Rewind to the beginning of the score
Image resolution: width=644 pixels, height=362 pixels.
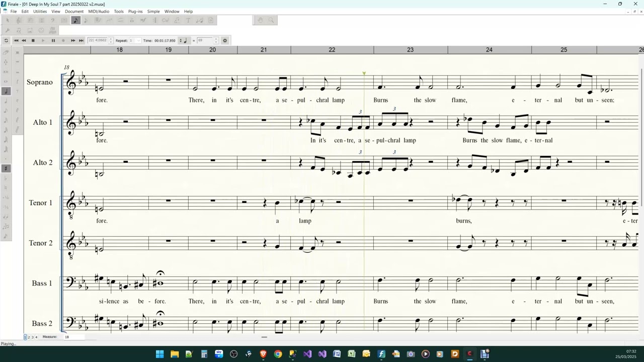point(16,40)
